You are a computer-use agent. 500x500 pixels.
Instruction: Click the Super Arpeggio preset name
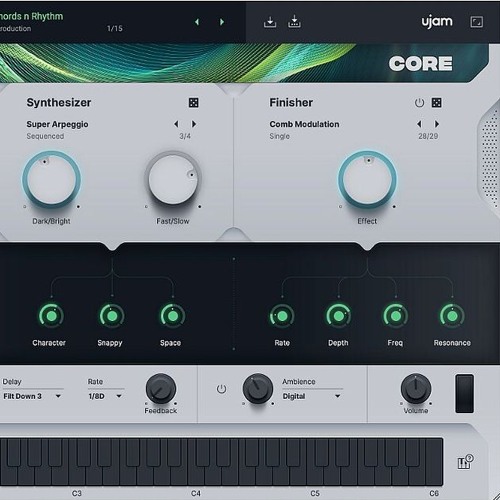[57, 124]
